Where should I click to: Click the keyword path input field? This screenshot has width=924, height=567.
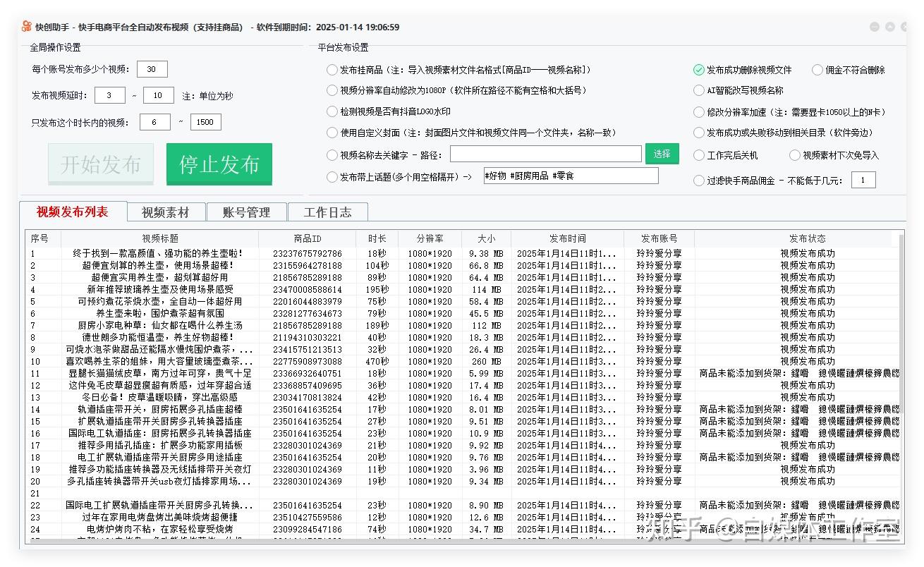pyautogui.click(x=546, y=154)
